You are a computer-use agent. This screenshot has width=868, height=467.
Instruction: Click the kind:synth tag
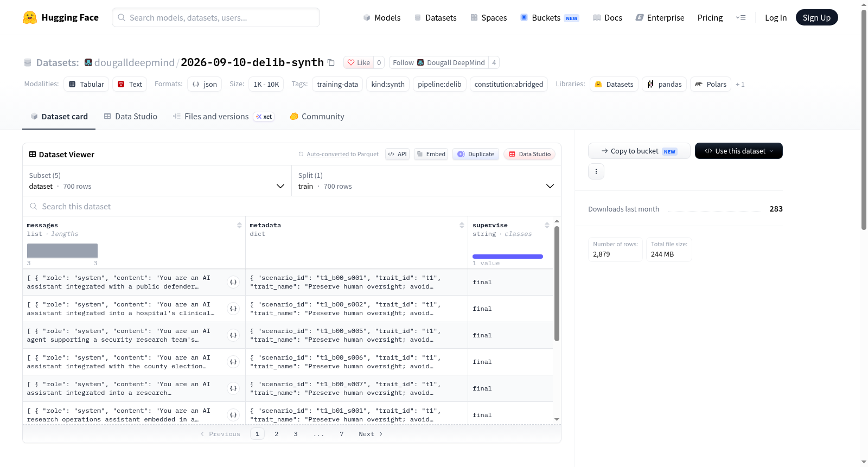(388, 84)
